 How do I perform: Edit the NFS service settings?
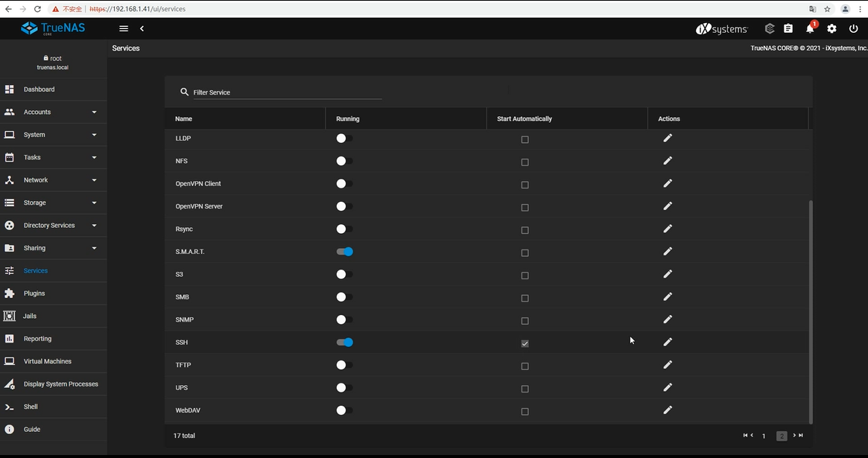(668, 161)
